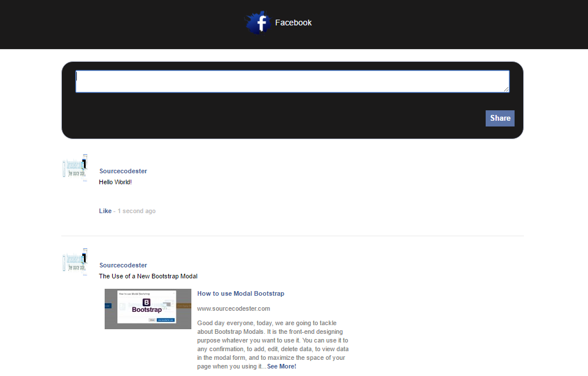
Task: Click the Facebook logo icon in header
Action: [258, 23]
